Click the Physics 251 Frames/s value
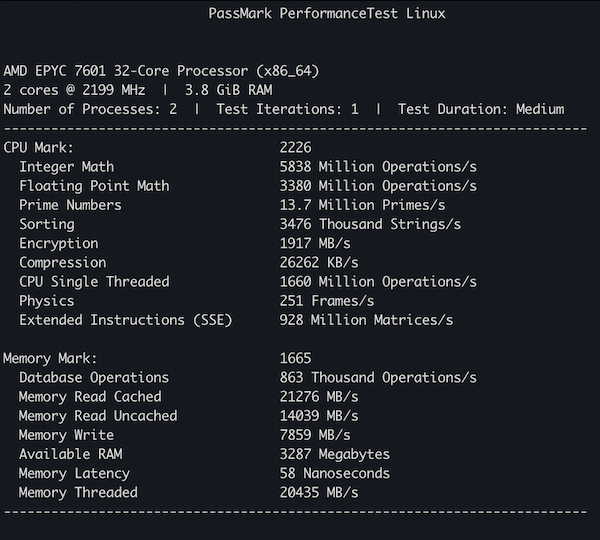 327,301
